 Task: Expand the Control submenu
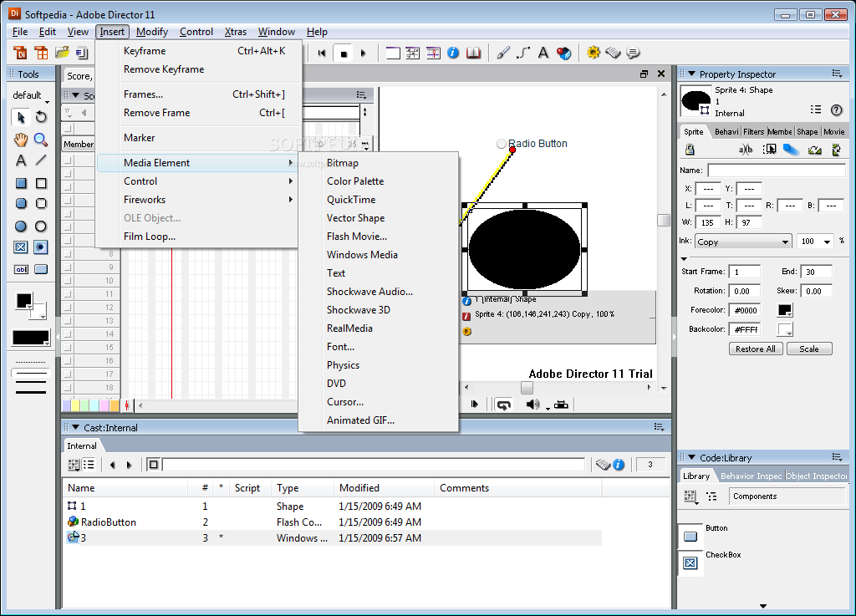197,181
